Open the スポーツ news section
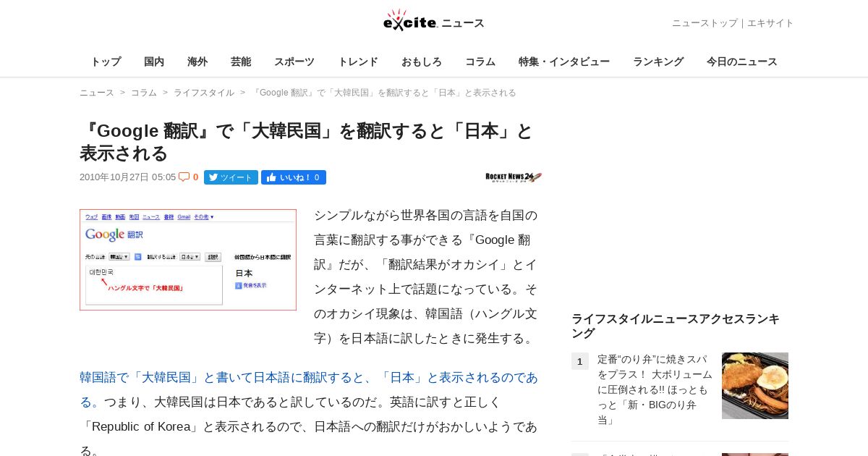868x456 pixels. coord(294,62)
